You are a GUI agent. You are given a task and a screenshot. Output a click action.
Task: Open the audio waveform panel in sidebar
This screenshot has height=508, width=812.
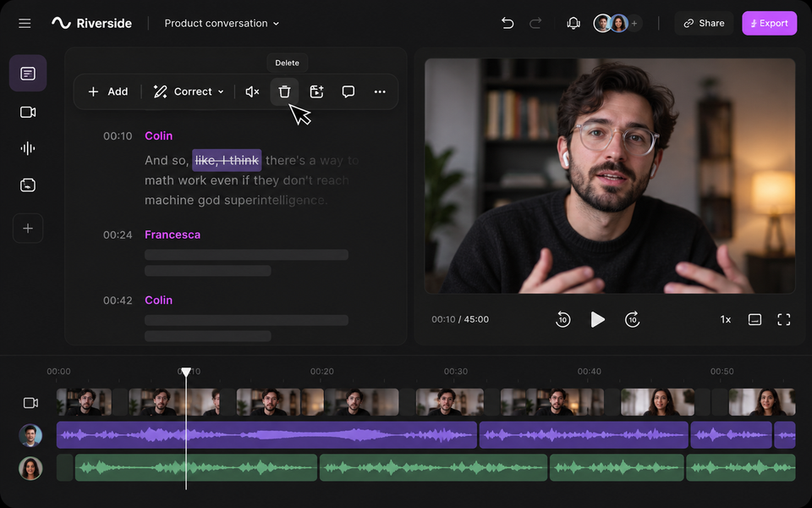point(28,149)
